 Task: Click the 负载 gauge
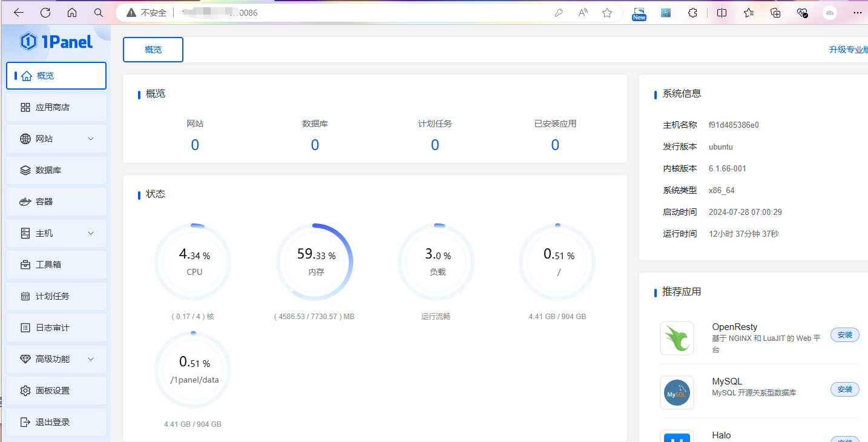point(436,262)
